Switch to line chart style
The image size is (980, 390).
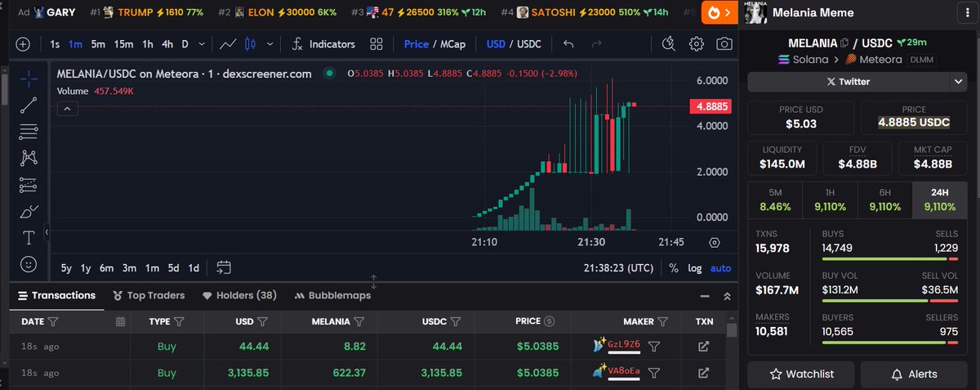click(228, 44)
